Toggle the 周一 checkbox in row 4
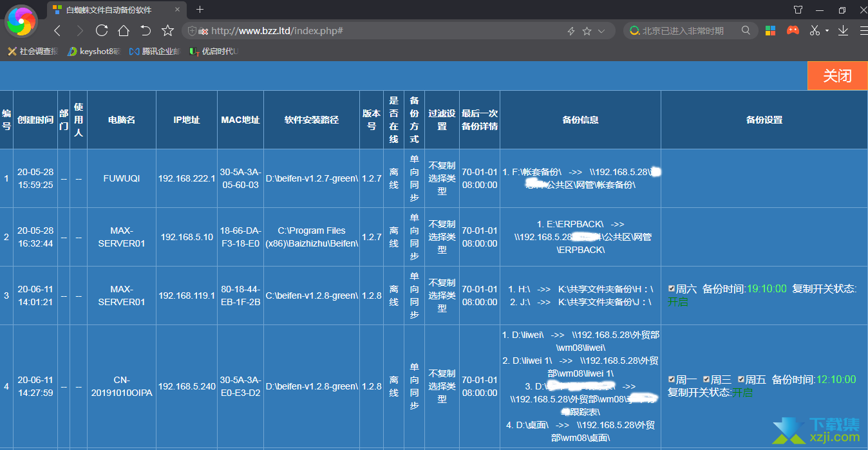Viewport: 868px width, 450px height. tap(672, 379)
